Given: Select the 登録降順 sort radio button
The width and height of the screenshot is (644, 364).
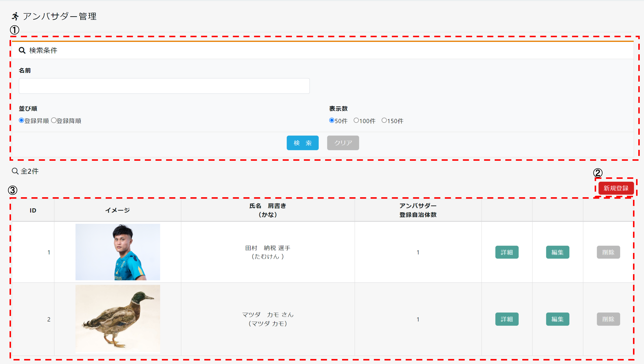Looking at the screenshot, I should (x=54, y=120).
